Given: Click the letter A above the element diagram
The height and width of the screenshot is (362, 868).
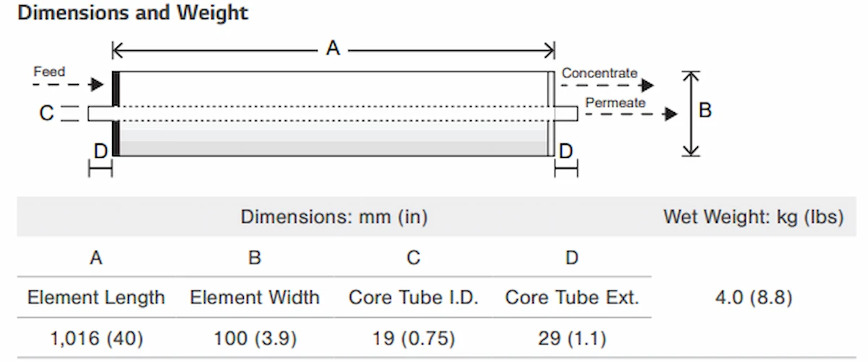Looking at the screenshot, I should 333,49.
